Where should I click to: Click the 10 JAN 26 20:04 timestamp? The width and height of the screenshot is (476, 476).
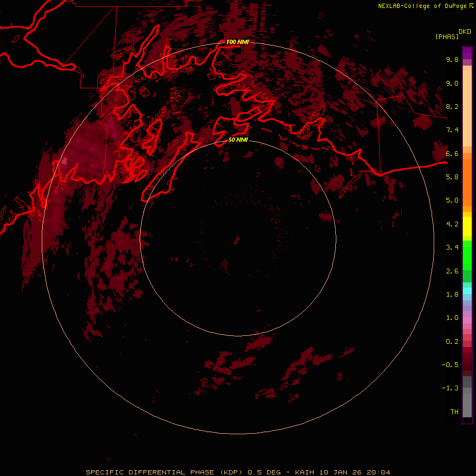coord(354,472)
